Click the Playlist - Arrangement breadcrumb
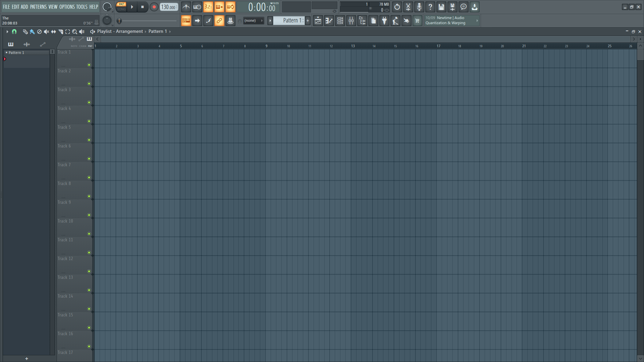The image size is (644, 362). point(120,32)
